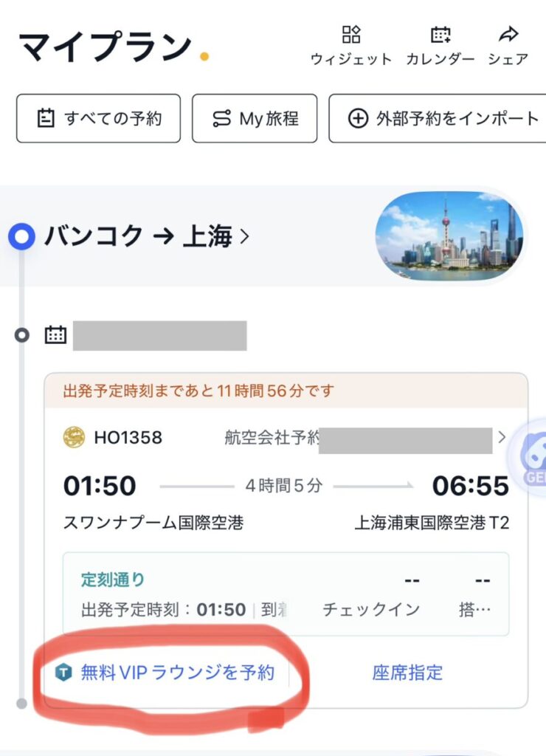Viewport: 546px width, 756px height.
Task: Click the 座席指定 seat selection link
Action: [x=407, y=673]
